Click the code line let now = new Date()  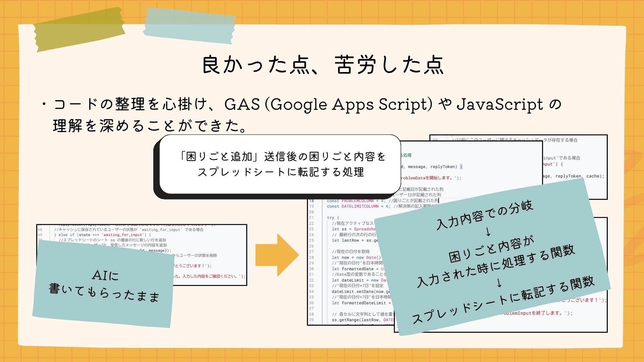(x=356, y=257)
